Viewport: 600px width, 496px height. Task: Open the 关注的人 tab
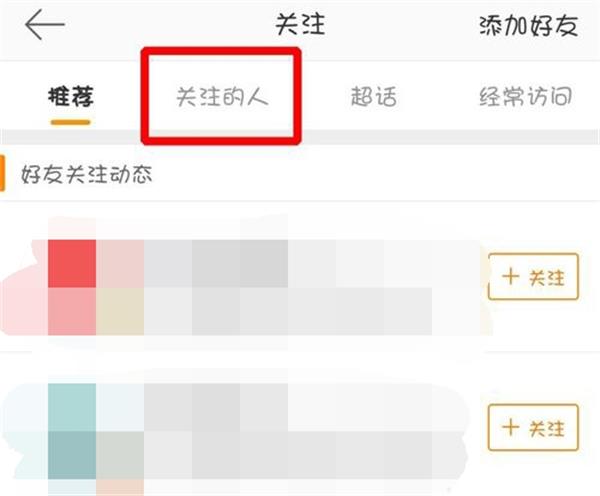[x=222, y=96]
